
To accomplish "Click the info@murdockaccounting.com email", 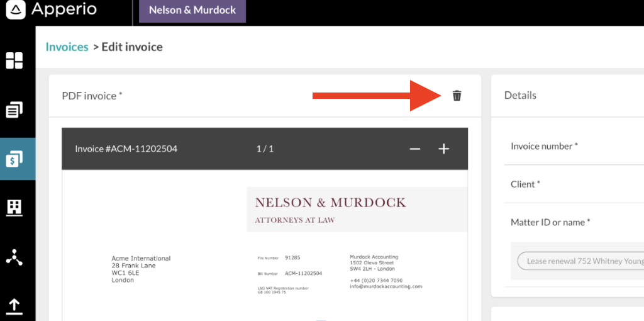I will tap(386, 286).
